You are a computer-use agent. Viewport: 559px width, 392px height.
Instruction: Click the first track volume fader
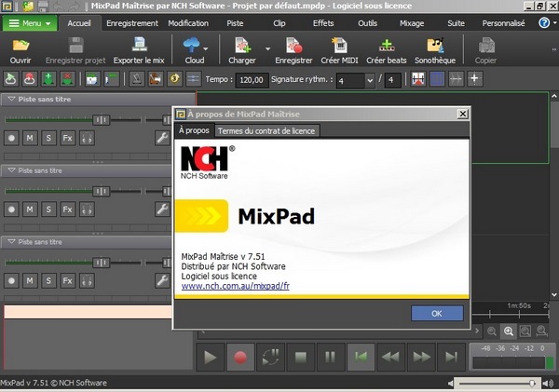(x=102, y=120)
